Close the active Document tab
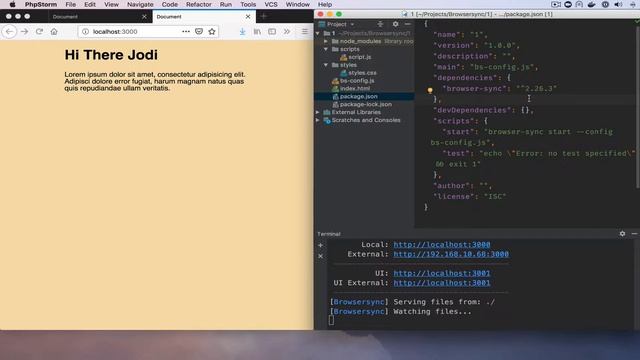Screen dimensions: 640x360 [x=248, y=17]
